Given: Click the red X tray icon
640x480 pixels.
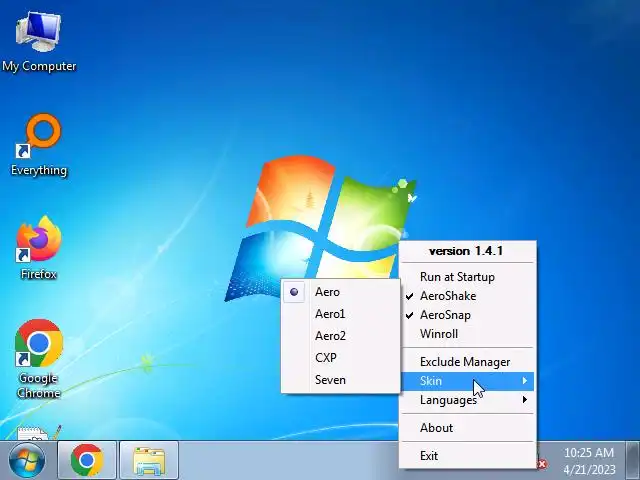Looking at the screenshot, I should [542, 464].
